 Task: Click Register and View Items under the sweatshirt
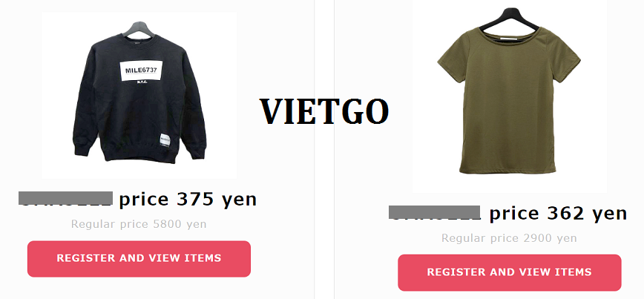click(x=139, y=259)
